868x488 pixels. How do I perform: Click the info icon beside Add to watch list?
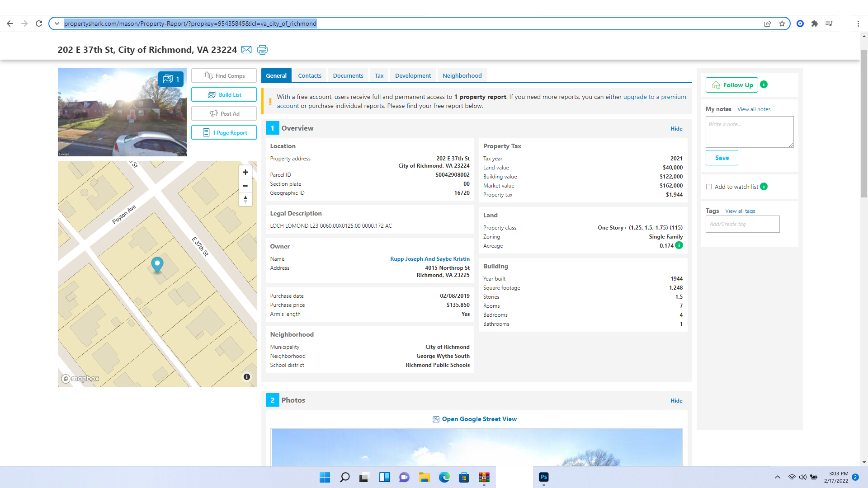[x=764, y=187]
